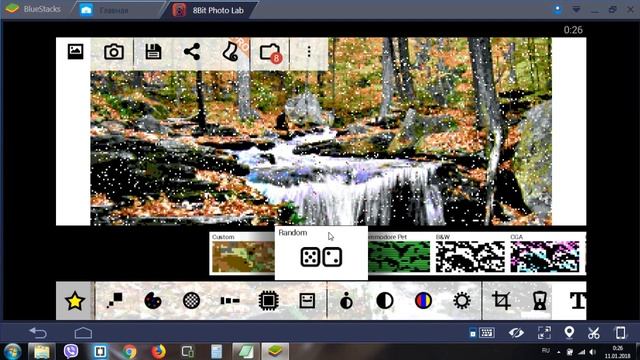This screenshot has width=640, height=360.
Task: Open the sock-shaped icon in top toolbar
Action: click(230, 52)
